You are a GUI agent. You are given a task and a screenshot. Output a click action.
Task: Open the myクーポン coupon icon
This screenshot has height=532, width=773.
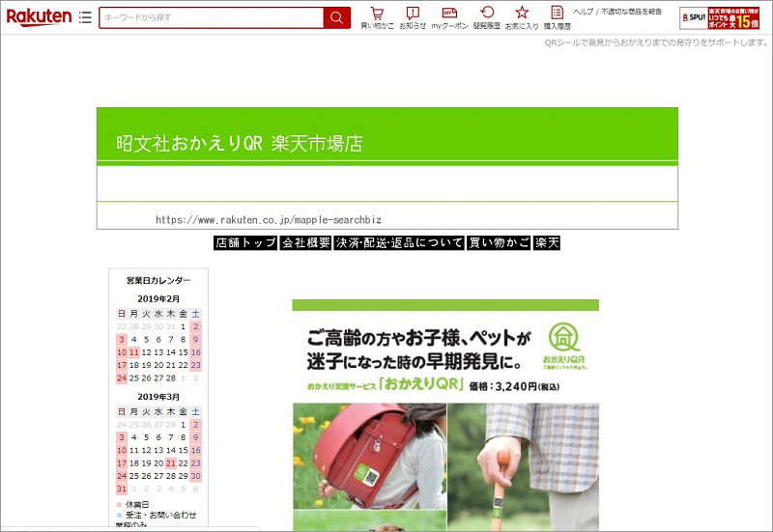tap(449, 17)
